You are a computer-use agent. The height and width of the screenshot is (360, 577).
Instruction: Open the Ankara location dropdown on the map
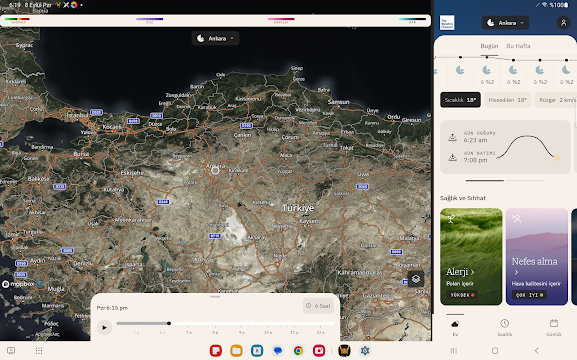pos(215,38)
